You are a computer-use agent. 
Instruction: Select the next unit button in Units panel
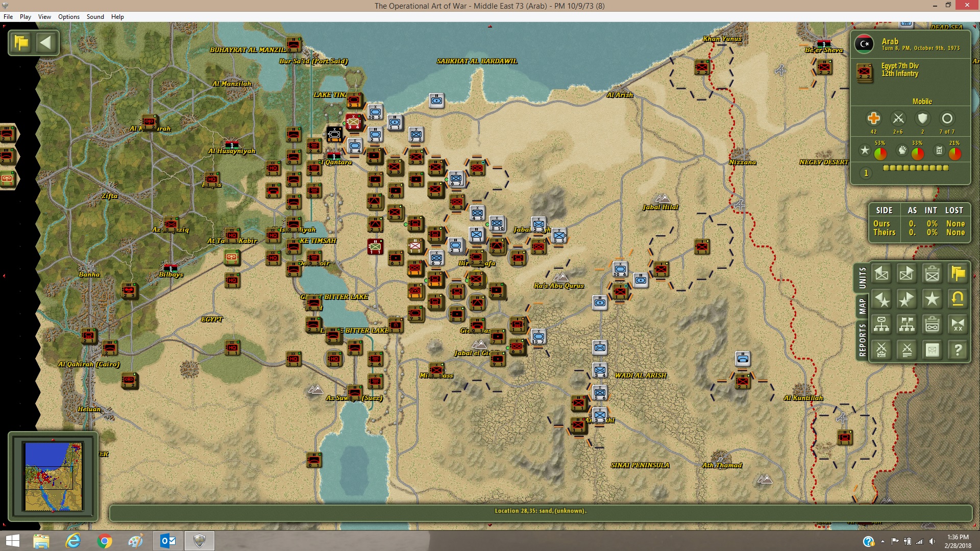pyautogui.click(x=906, y=274)
